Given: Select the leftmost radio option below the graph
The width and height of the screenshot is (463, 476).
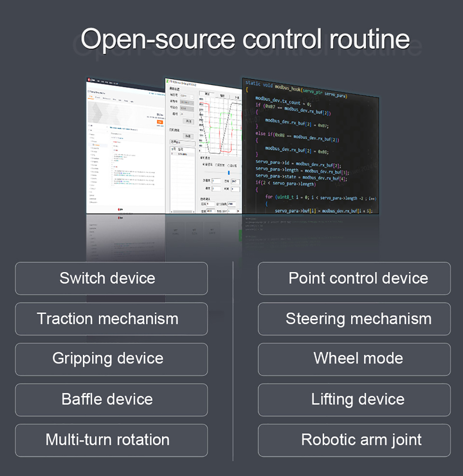Looking at the screenshot, I should coord(204,164).
